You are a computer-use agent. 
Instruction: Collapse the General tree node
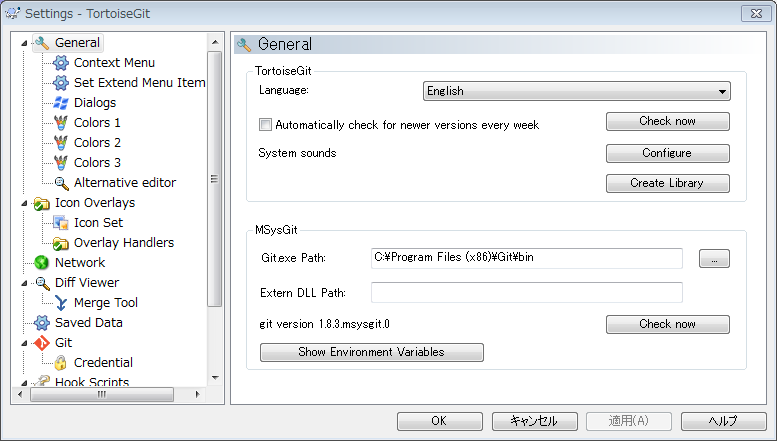[24, 43]
